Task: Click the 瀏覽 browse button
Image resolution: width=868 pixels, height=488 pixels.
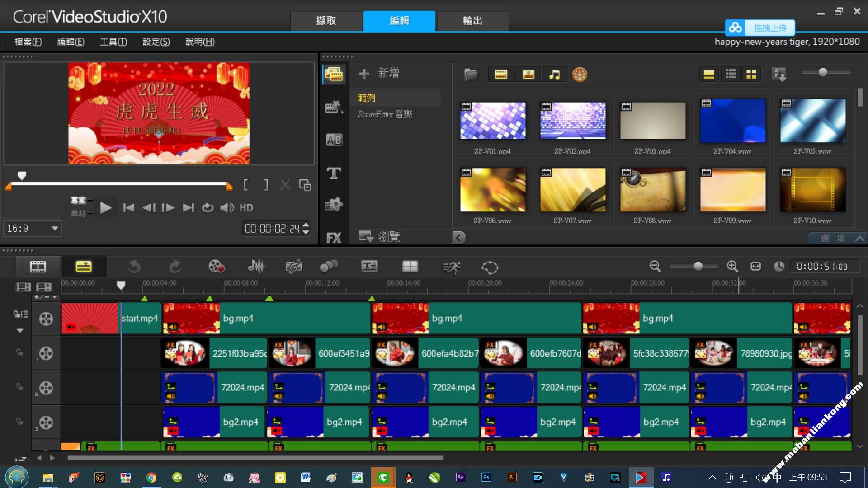Action: (380, 236)
